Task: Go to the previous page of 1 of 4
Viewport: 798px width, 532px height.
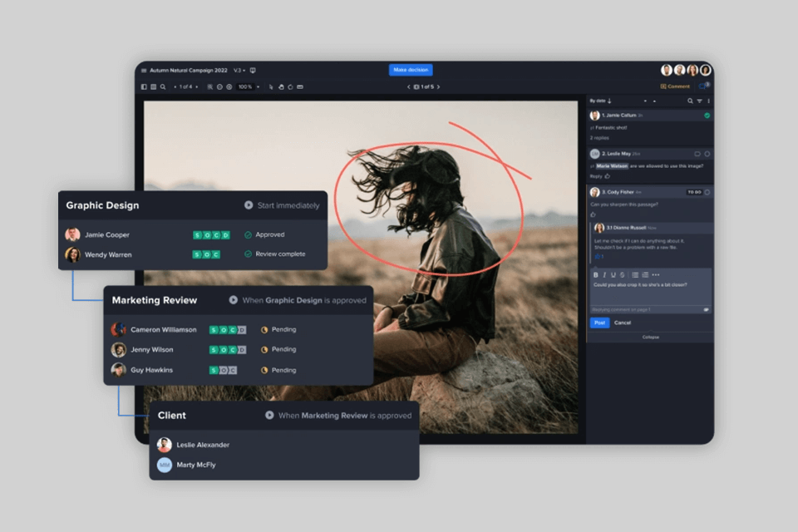Action: pos(175,87)
